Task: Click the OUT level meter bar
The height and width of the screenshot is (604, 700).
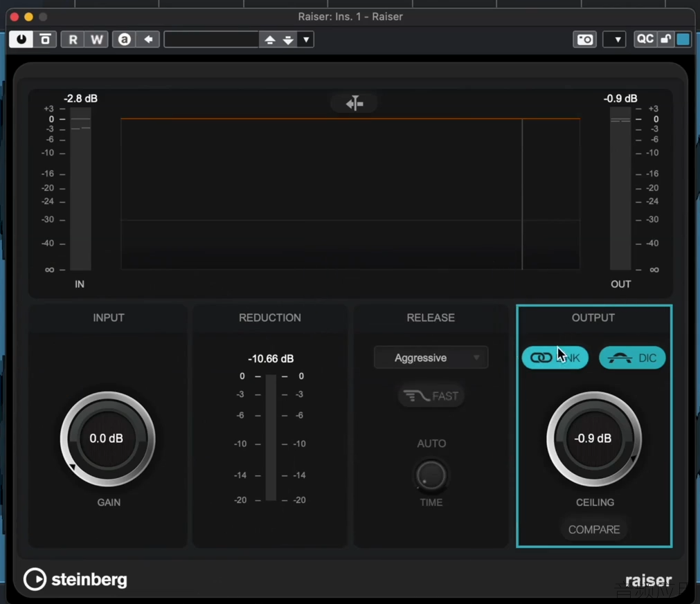Action: point(620,189)
